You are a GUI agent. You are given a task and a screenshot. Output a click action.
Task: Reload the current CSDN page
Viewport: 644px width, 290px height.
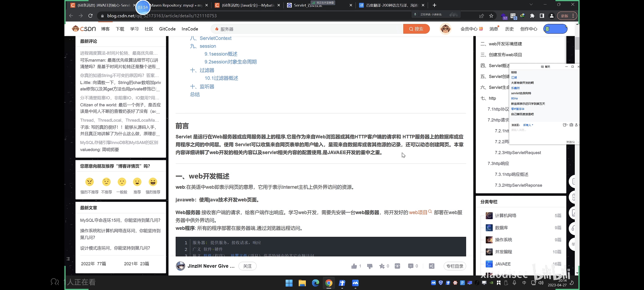point(90,16)
